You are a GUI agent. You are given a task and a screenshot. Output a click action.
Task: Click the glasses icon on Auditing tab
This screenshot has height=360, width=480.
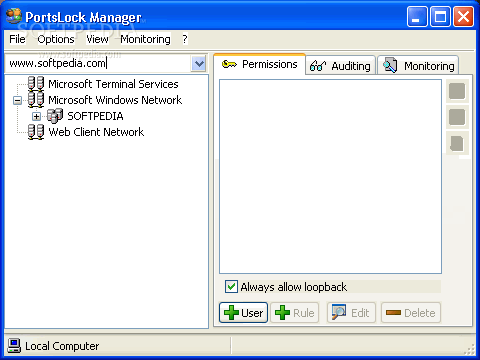tap(318, 66)
